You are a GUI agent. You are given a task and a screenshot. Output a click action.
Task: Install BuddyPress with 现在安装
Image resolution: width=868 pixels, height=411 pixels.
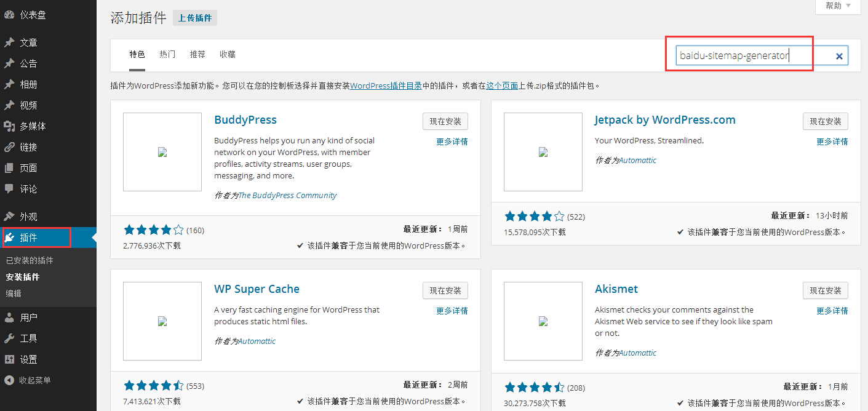coord(445,121)
